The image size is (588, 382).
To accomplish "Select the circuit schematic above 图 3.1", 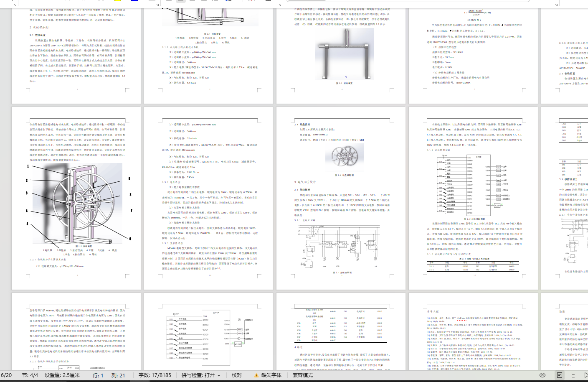I will 342,246.
